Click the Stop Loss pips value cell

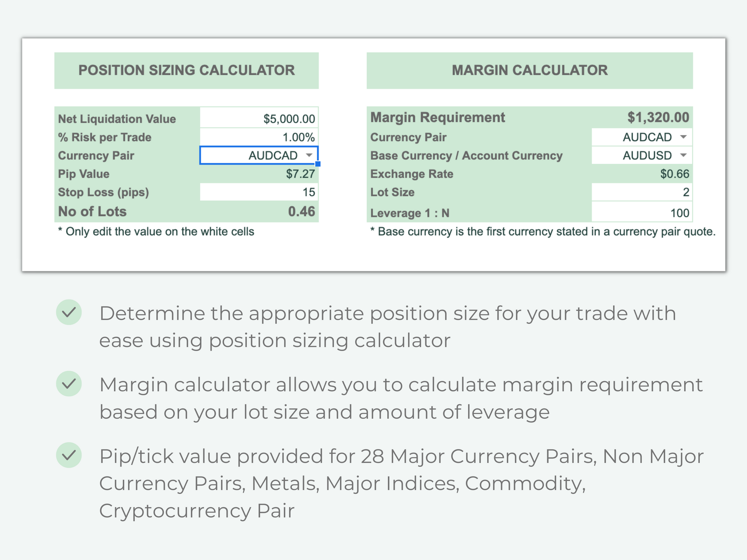[259, 192]
